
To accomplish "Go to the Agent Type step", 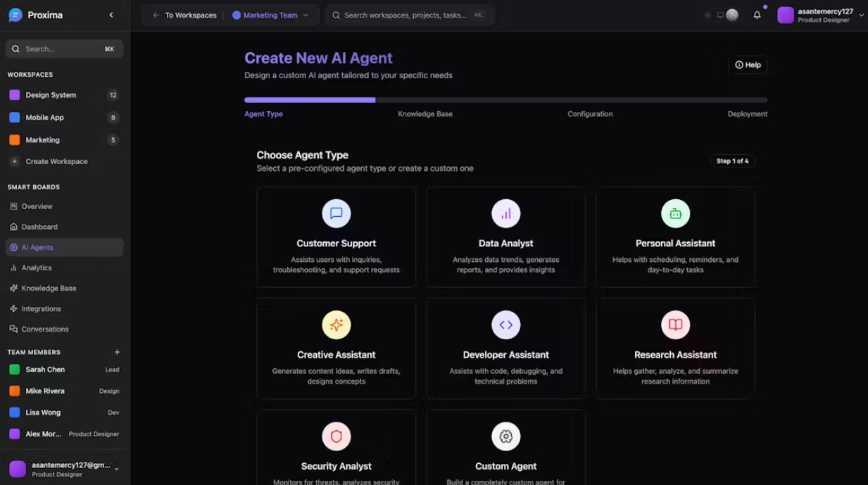I will click(x=263, y=114).
